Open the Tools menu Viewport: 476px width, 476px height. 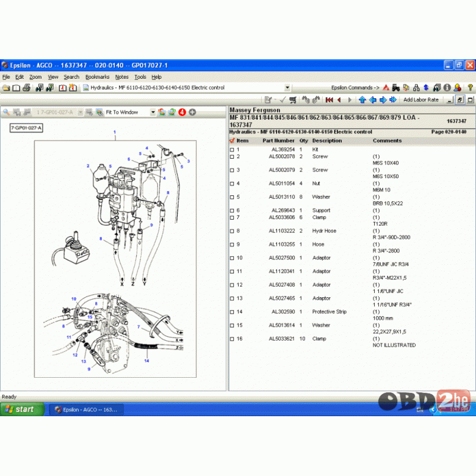click(140, 77)
